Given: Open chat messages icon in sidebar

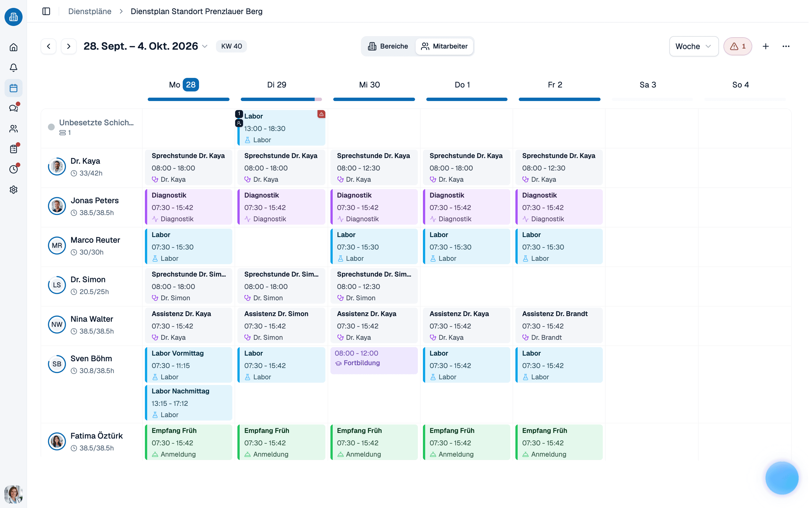Looking at the screenshot, I should pos(14,109).
